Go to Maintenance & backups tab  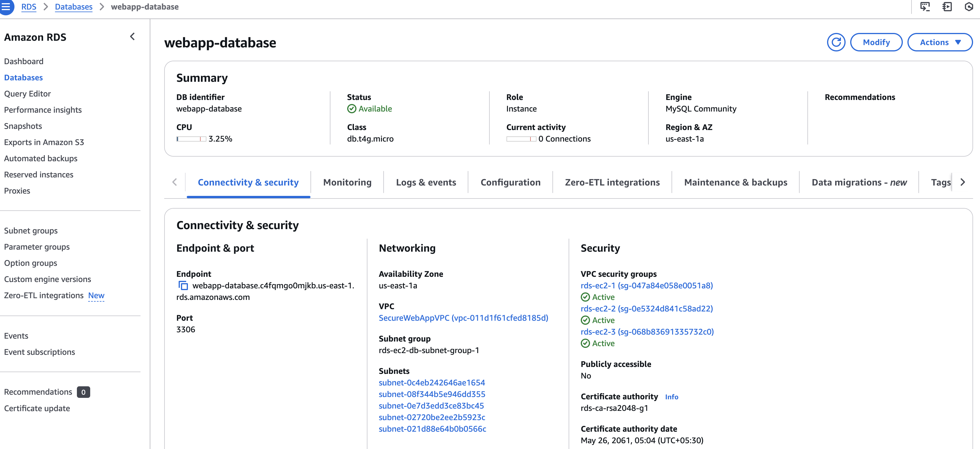[x=735, y=183]
